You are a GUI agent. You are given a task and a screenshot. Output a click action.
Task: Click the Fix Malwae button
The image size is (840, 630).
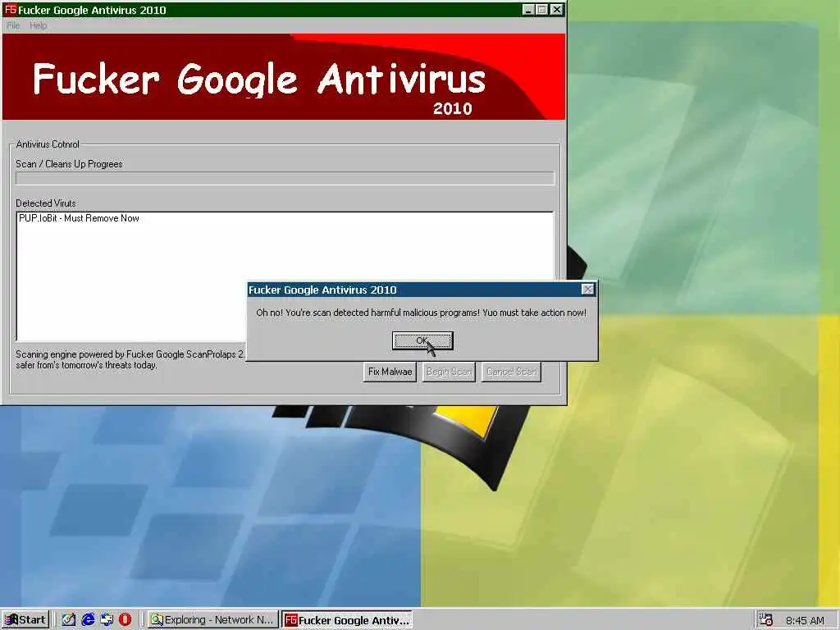(x=390, y=372)
